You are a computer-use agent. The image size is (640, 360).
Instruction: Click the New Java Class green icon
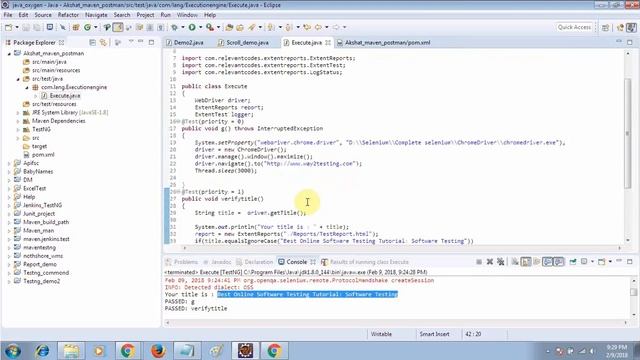(87, 27)
